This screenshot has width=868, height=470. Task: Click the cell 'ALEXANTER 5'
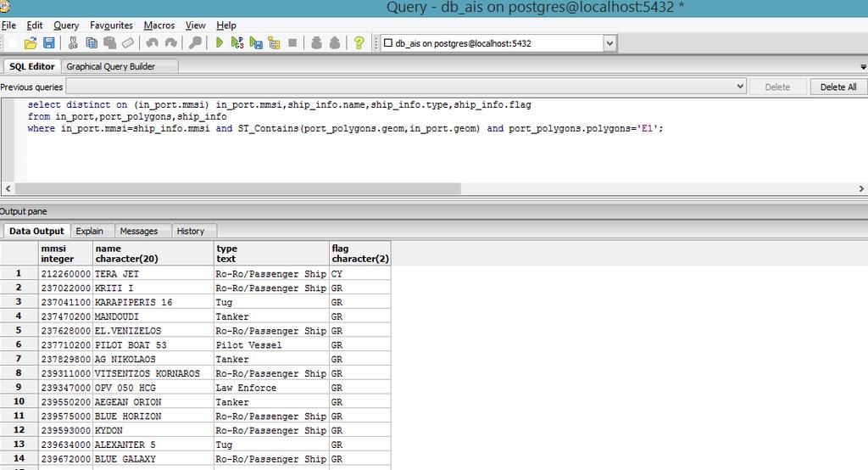tap(153, 445)
